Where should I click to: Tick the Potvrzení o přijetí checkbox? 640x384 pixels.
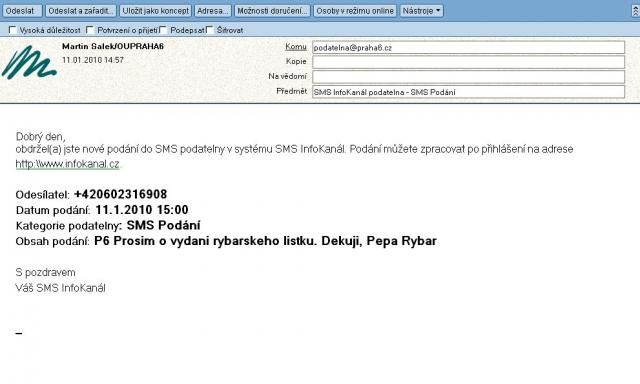pyautogui.click(x=90, y=30)
